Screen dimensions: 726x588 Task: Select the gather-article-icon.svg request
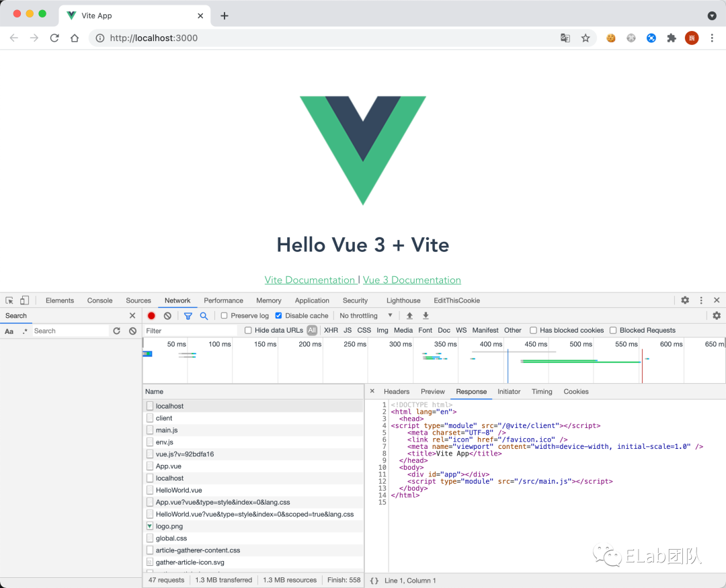253,562
